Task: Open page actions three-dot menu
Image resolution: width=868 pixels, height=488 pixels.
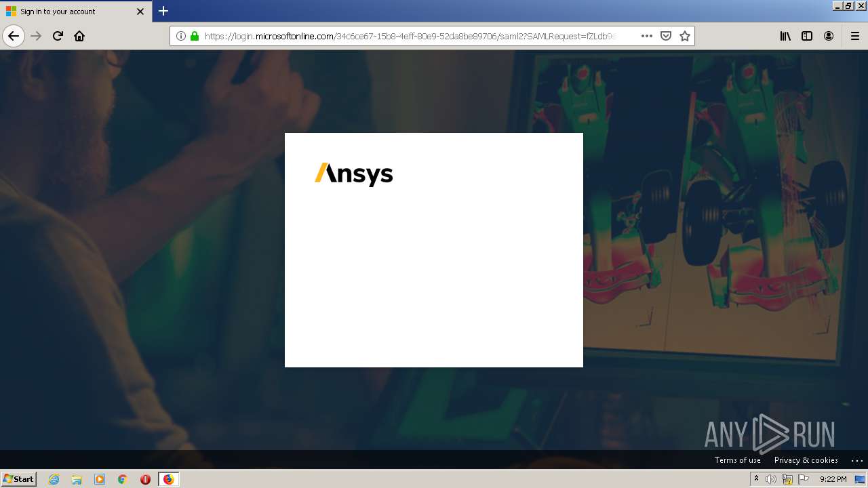Action: pos(647,36)
